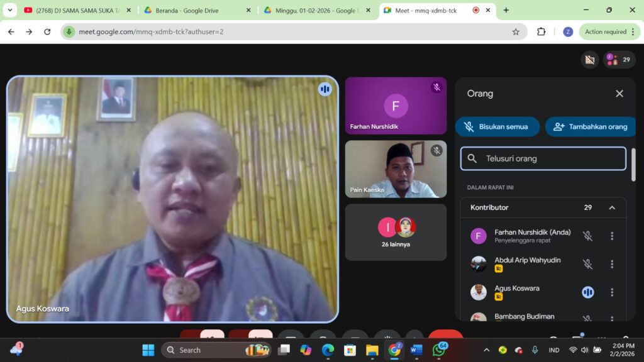The height and width of the screenshot is (362, 644).
Task: Click the Telusuri orang search field
Action: [x=544, y=159]
